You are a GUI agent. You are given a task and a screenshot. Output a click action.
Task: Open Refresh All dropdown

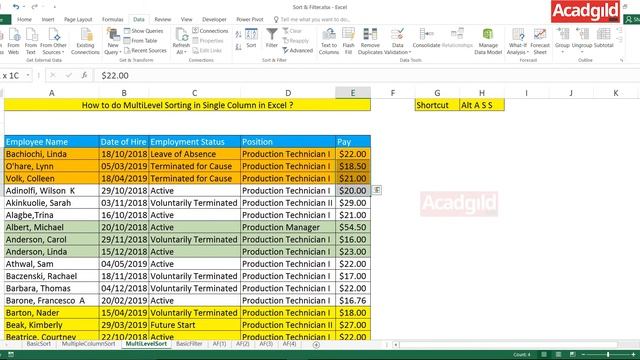point(181,41)
